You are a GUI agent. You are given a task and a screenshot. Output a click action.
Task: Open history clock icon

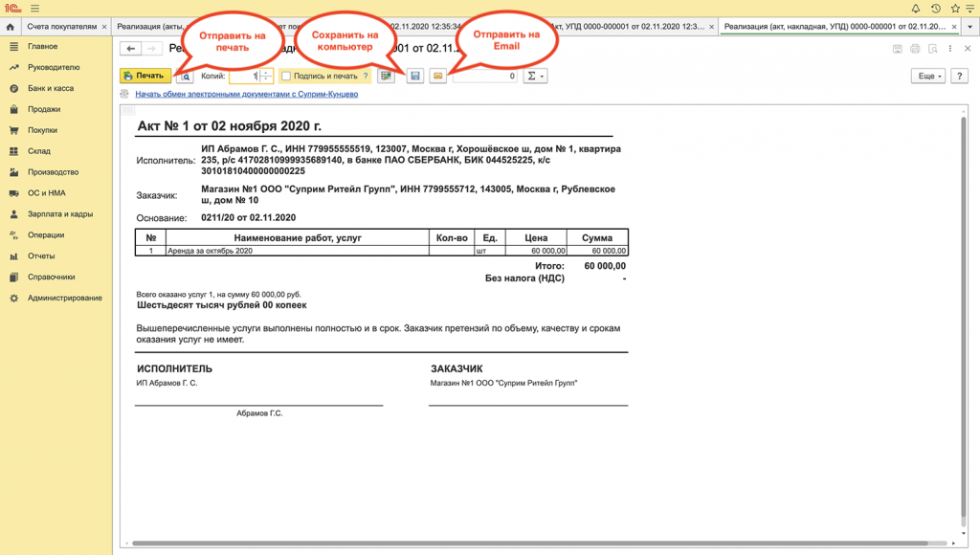(x=936, y=8)
